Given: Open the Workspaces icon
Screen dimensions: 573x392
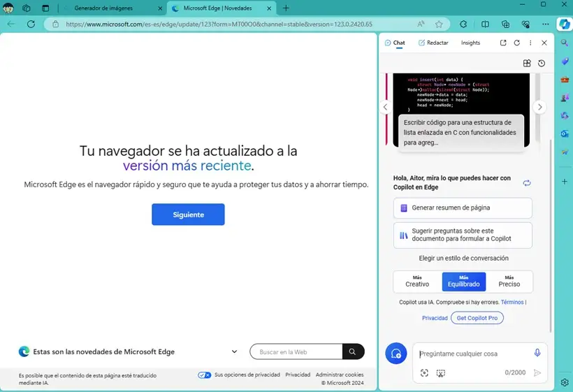Looking at the screenshot, I should [27, 8].
